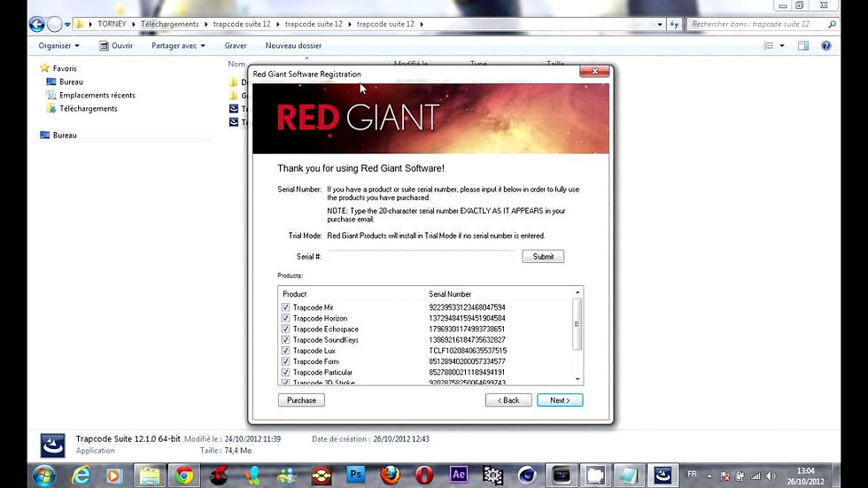Uncheck the Trapcode Form checkbox

tap(285, 361)
